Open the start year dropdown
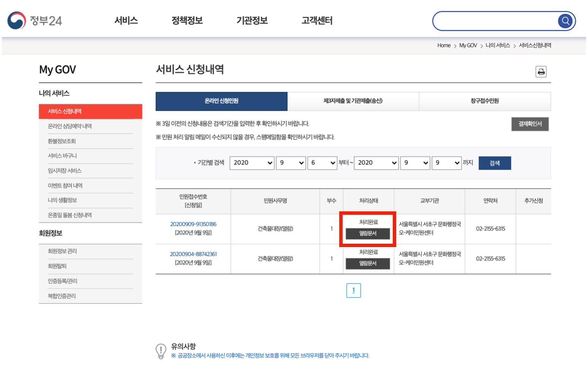The width and height of the screenshot is (588, 371). coord(252,163)
